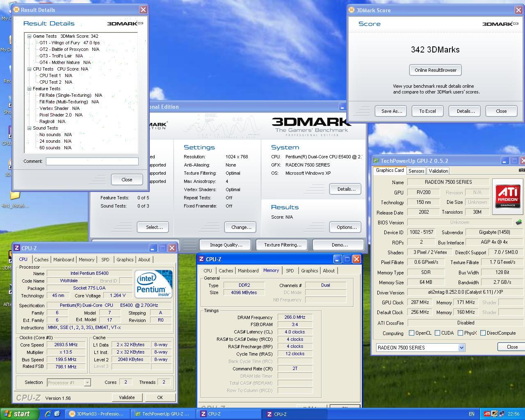Toggle the PhysX checkbox in GPU-Z

pyautogui.click(x=460, y=333)
